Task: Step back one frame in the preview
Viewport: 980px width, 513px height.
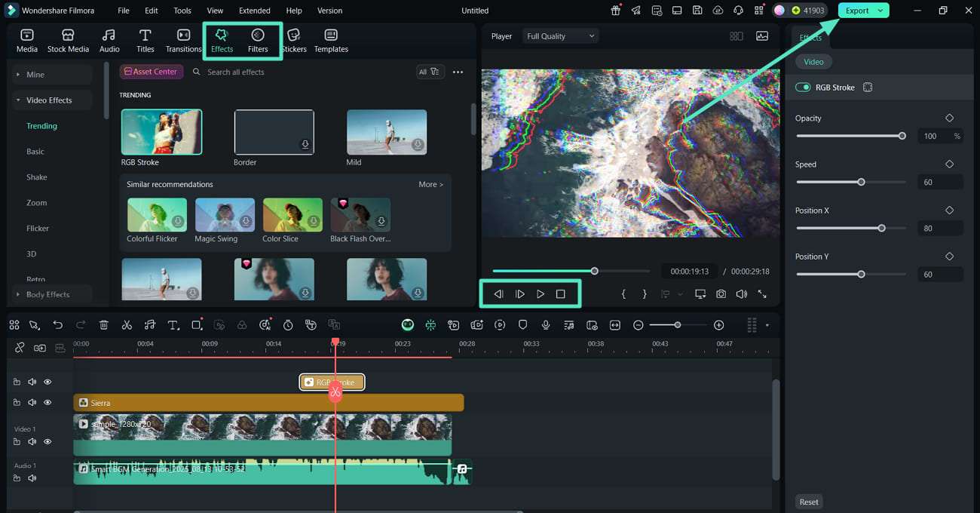Action: 498,294
